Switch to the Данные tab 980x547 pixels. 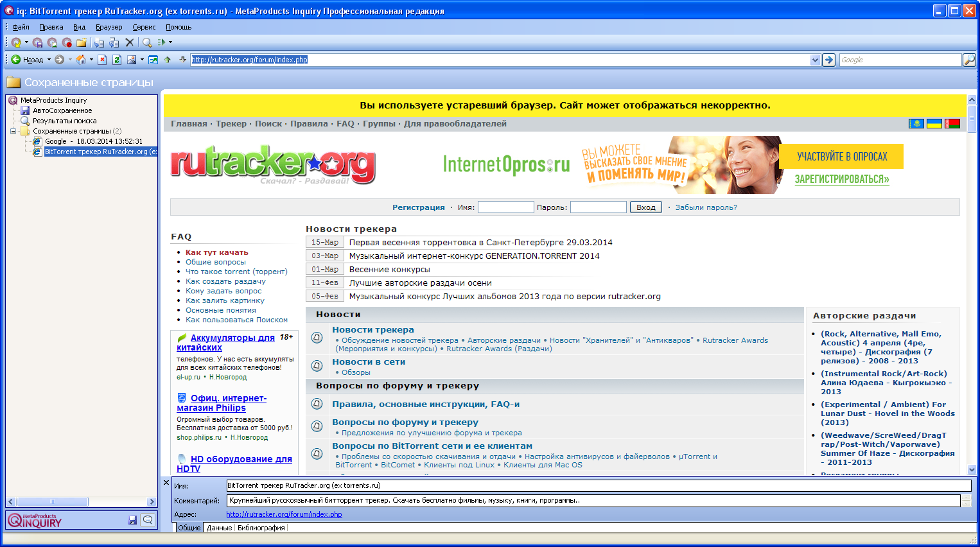[219, 528]
